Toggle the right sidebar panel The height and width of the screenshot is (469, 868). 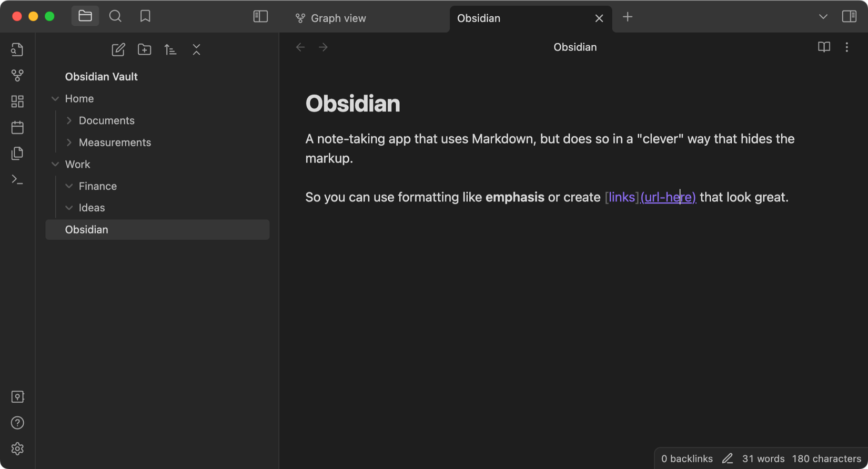pos(850,16)
